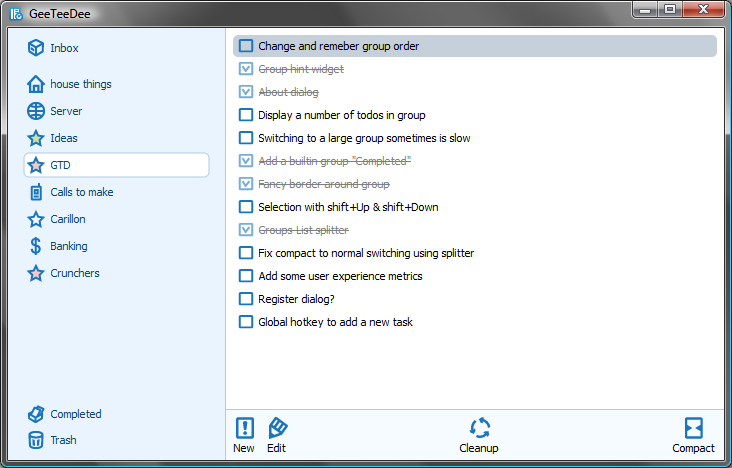Viewport: 732px width, 468px height.
Task: Uncheck the 'About dialog' checkbox
Action: pyautogui.click(x=246, y=92)
